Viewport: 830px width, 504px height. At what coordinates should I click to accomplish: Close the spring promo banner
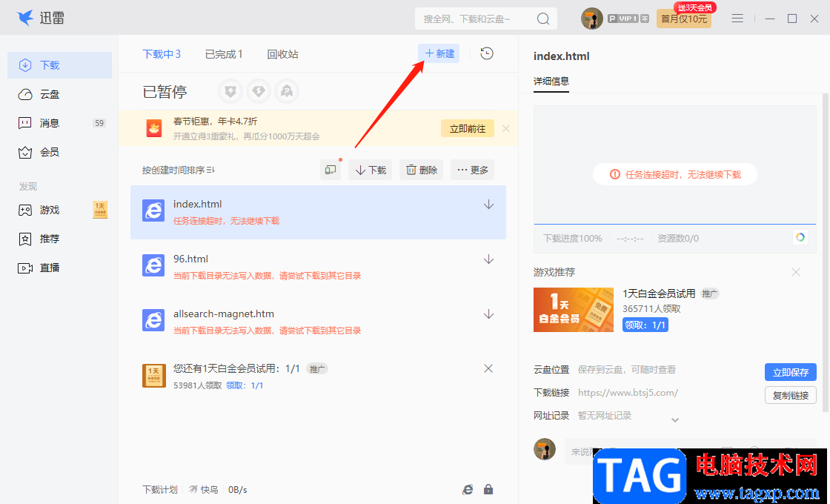pyautogui.click(x=506, y=128)
